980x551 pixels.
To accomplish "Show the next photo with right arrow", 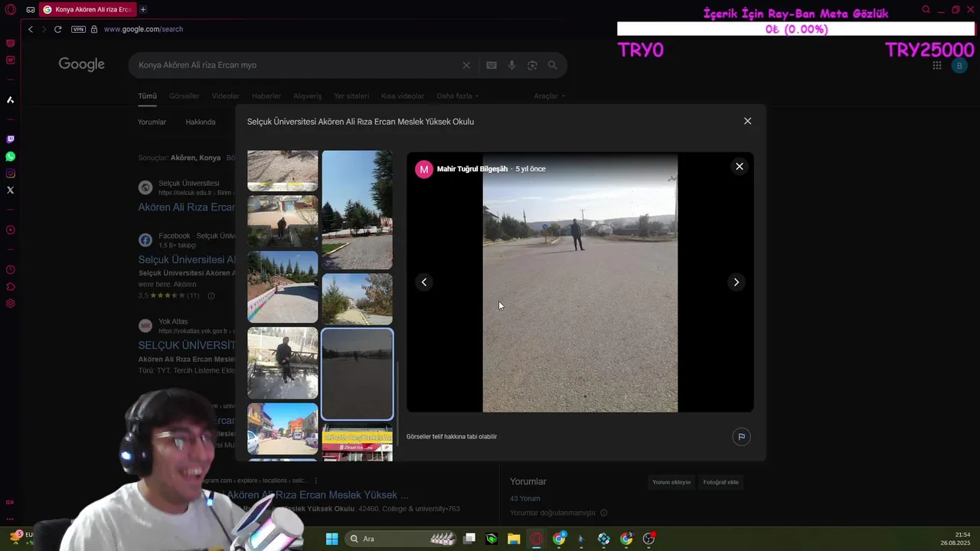I will pyautogui.click(x=736, y=282).
